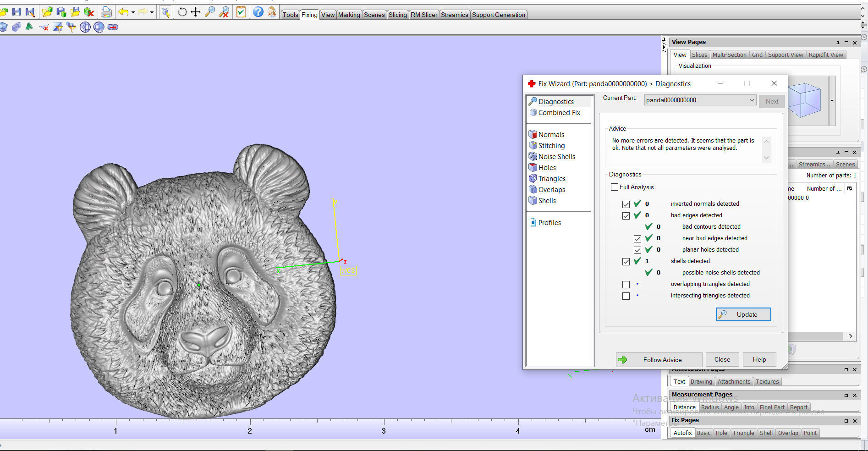The image size is (868, 451).
Task: Select Overlaps in wizard sidebar
Action: (551, 190)
